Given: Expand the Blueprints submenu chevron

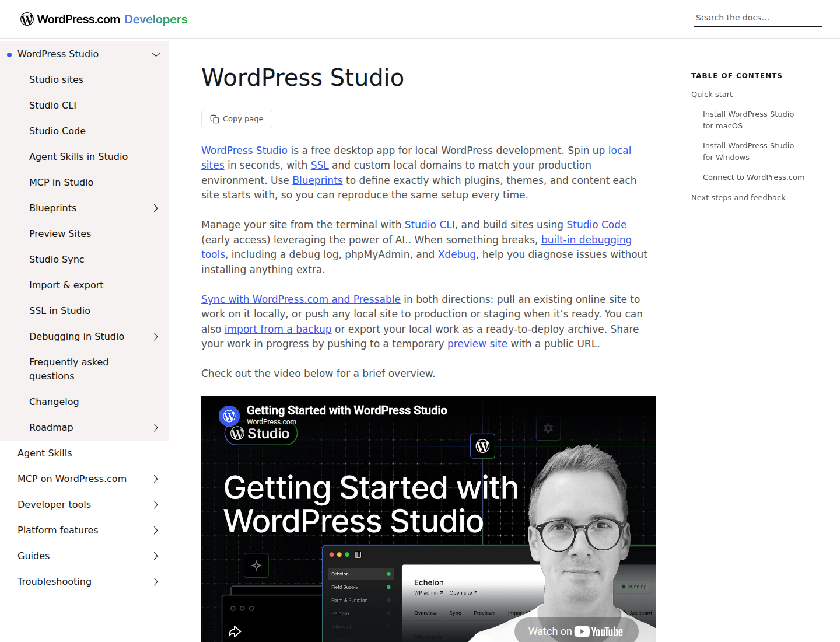Looking at the screenshot, I should click(156, 208).
